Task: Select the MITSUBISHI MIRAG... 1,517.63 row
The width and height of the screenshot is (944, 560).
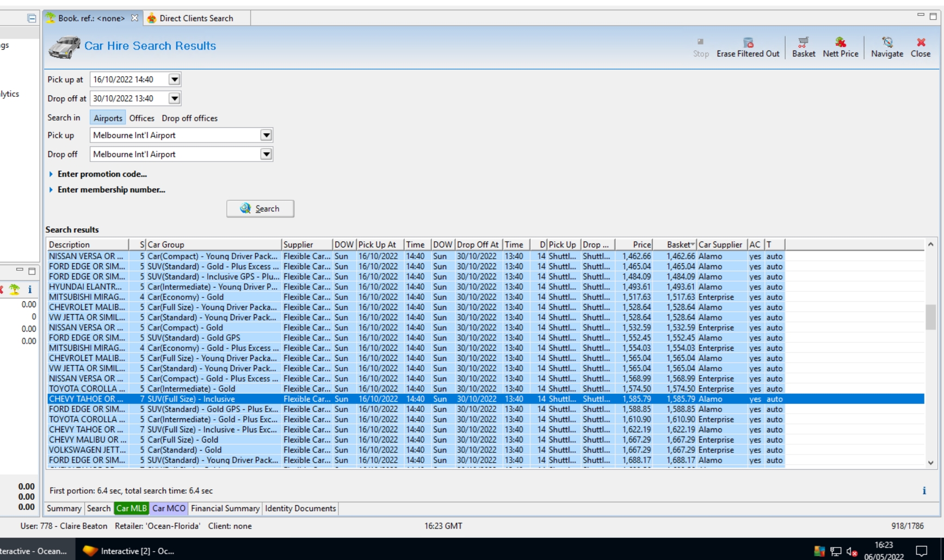Action: point(485,297)
